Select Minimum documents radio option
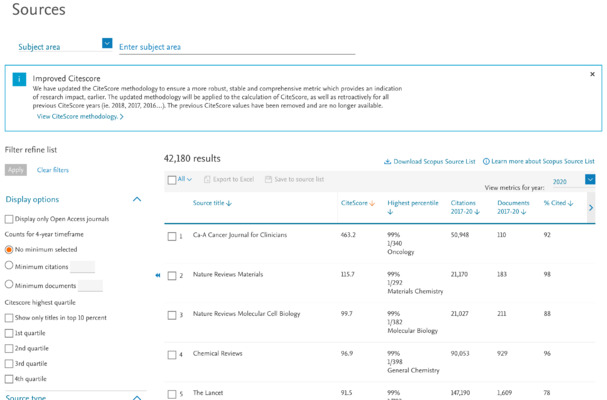 9,284
